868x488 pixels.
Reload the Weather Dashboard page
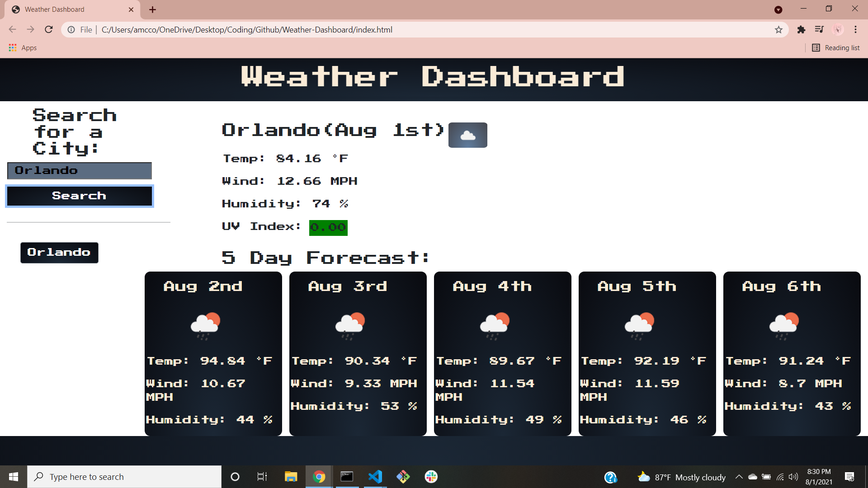(x=48, y=29)
